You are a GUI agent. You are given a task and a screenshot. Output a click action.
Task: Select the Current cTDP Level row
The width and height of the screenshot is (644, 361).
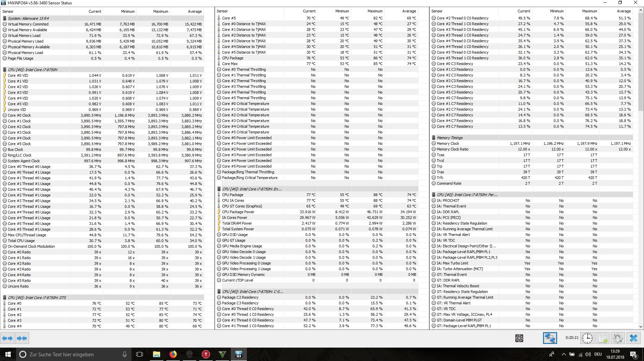(x=317, y=280)
